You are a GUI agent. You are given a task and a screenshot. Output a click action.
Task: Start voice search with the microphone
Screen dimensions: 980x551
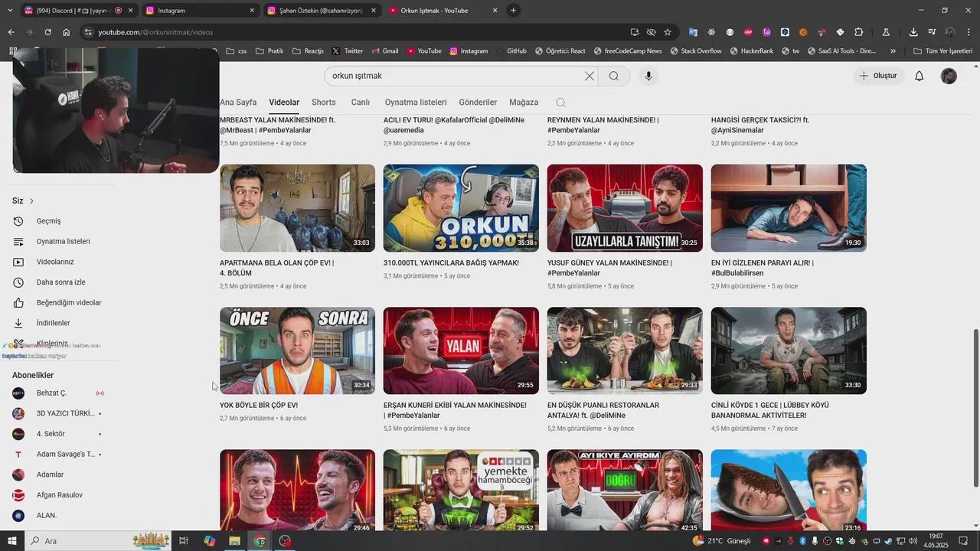[x=648, y=76]
